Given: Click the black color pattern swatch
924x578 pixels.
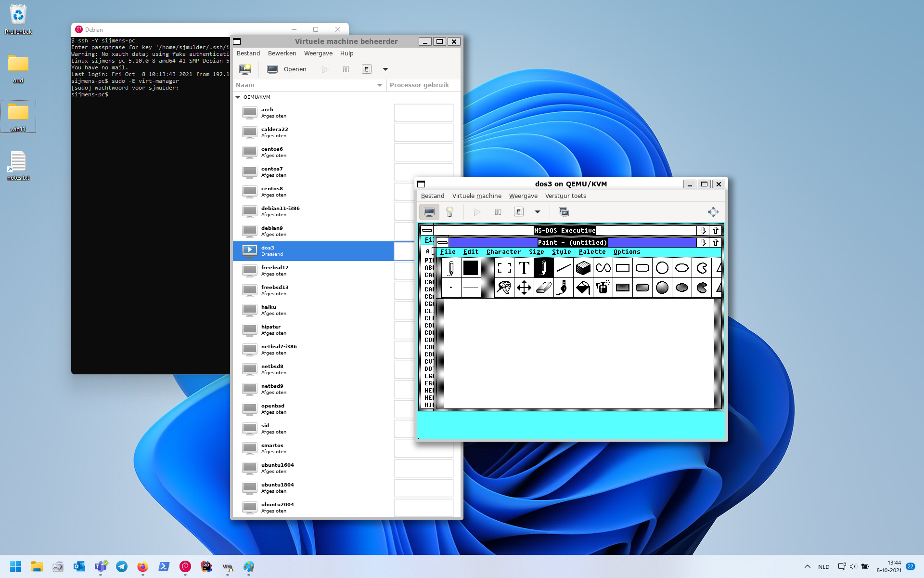Looking at the screenshot, I should click(x=470, y=268).
